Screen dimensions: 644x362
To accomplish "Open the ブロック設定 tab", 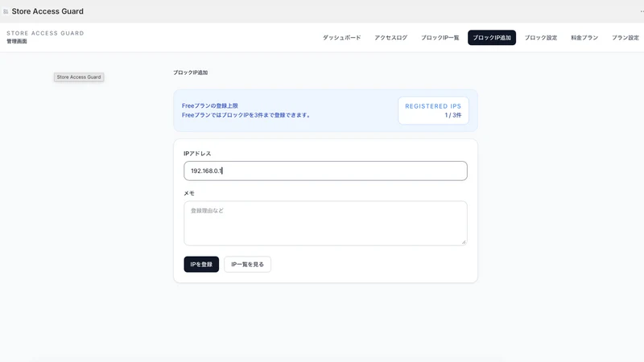I will [540, 38].
